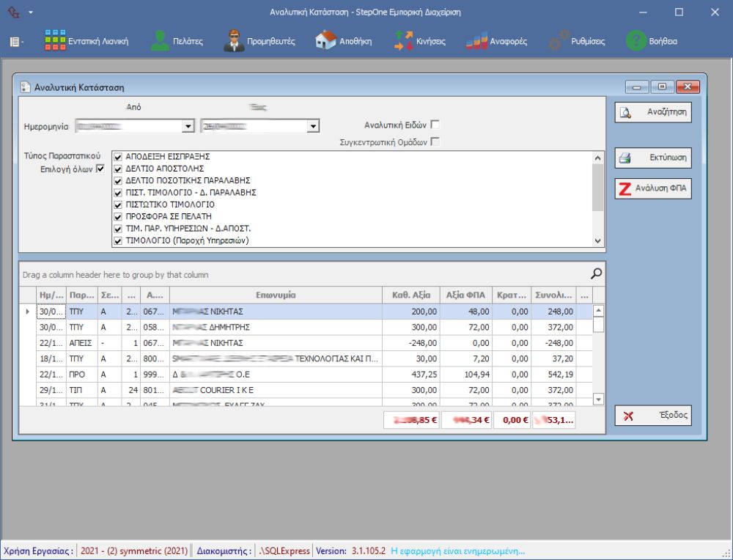Open the Ρυθμίσεις settings gears icon
Image resolution: width=733 pixels, height=560 pixels.
(x=559, y=41)
